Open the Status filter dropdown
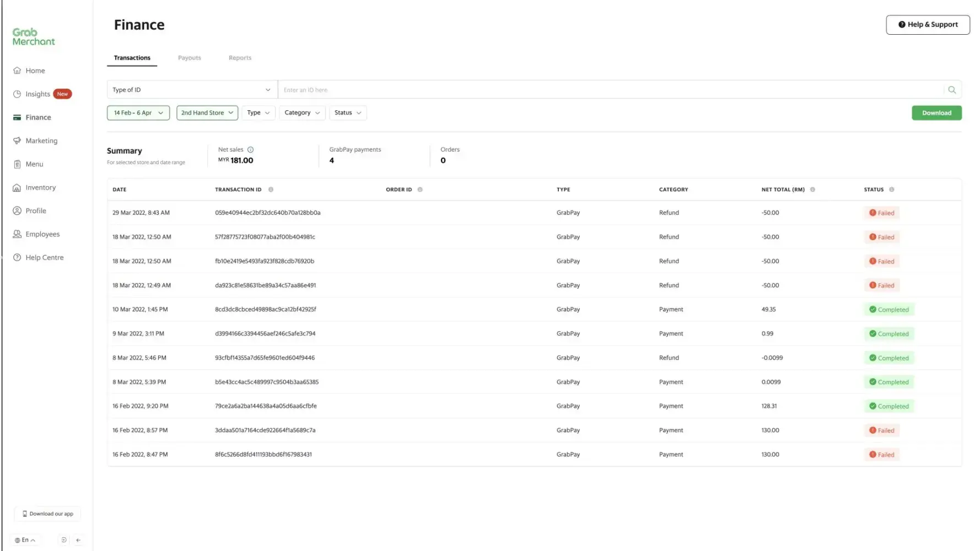This screenshot has height=551, width=980. click(x=348, y=113)
